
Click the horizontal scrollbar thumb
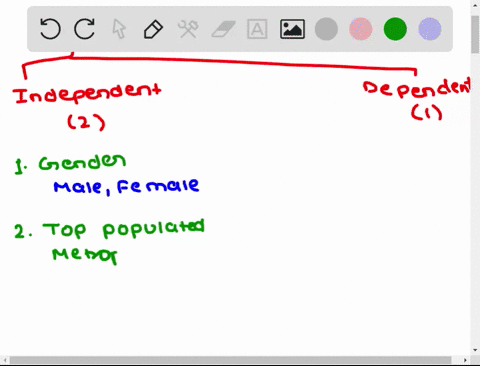[230, 360]
